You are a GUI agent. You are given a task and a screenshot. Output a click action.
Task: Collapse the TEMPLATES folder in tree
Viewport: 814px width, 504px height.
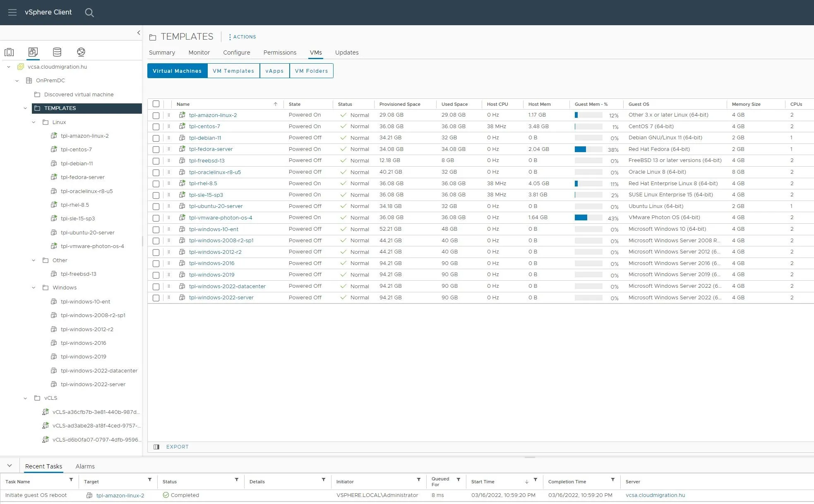click(25, 108)
